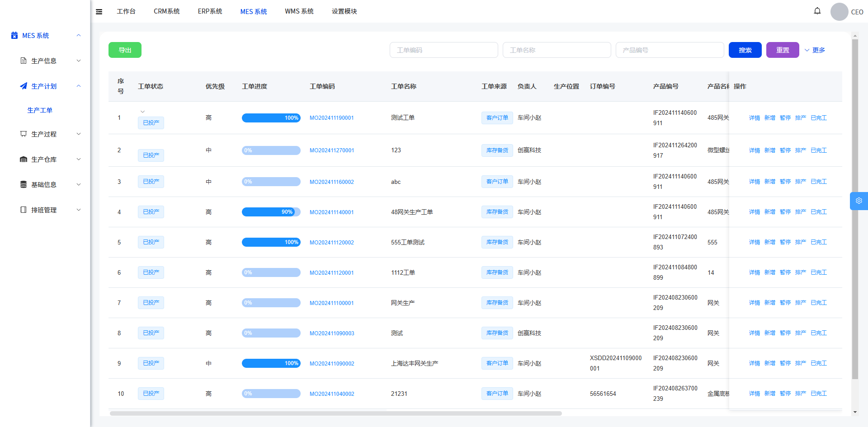868x427 pixels.
Task: Expand the 生产过程 sidebar submenu
Action: point(79,134)
